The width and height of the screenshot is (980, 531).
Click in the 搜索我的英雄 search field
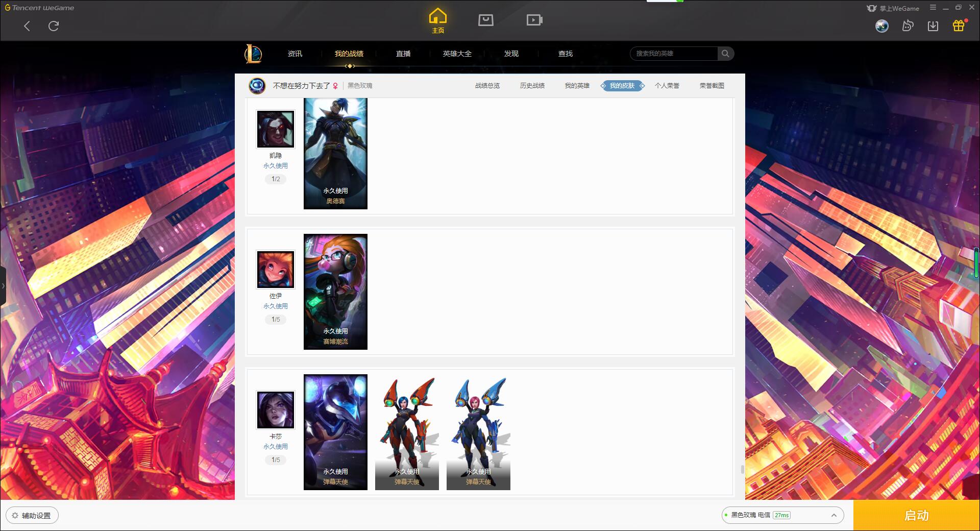674,54
